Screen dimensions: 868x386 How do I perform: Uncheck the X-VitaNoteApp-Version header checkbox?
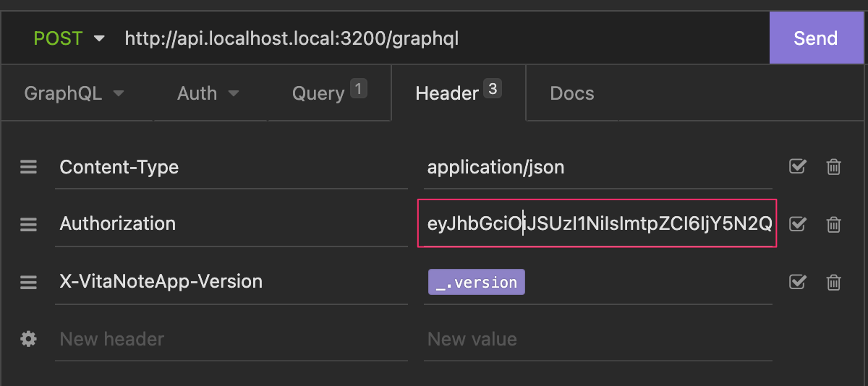pos(797,282)
